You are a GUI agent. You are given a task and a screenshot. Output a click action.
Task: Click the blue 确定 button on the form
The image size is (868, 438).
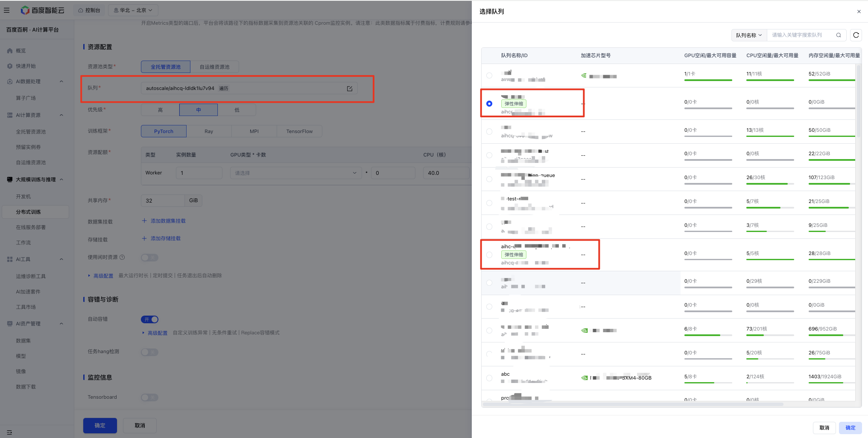100,426
